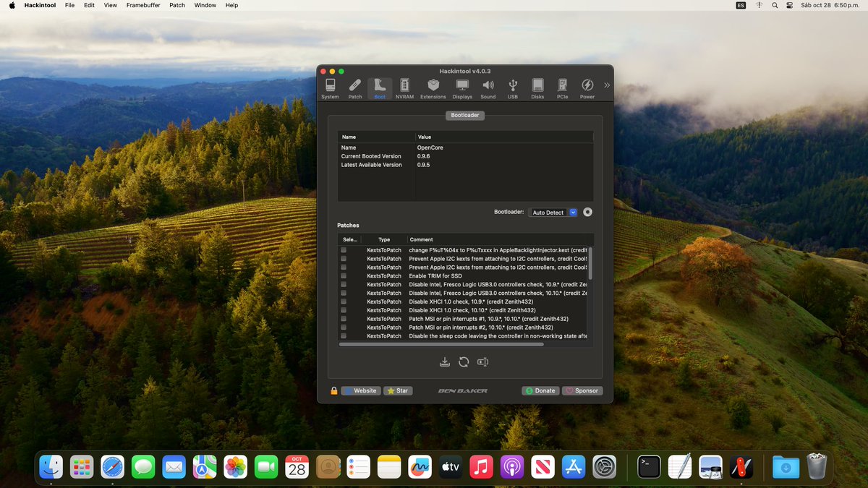Open the NVRAM panel
This screenshot has width=868, height=488.
click(x=404, y=87)
